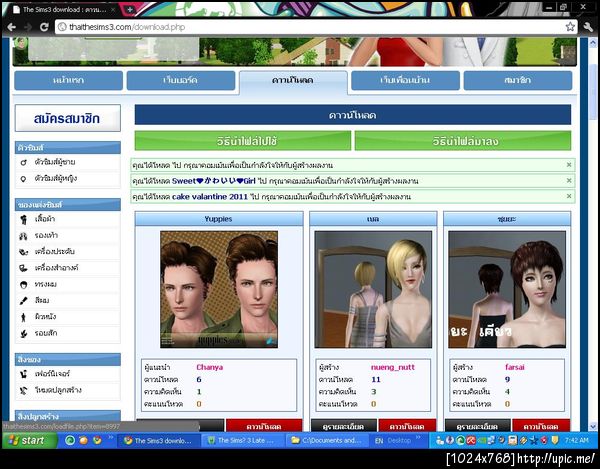The height and width of the screenshot is (469, 600).
Task: Click the Yuppies card title header
Action: tap(218, 219)
